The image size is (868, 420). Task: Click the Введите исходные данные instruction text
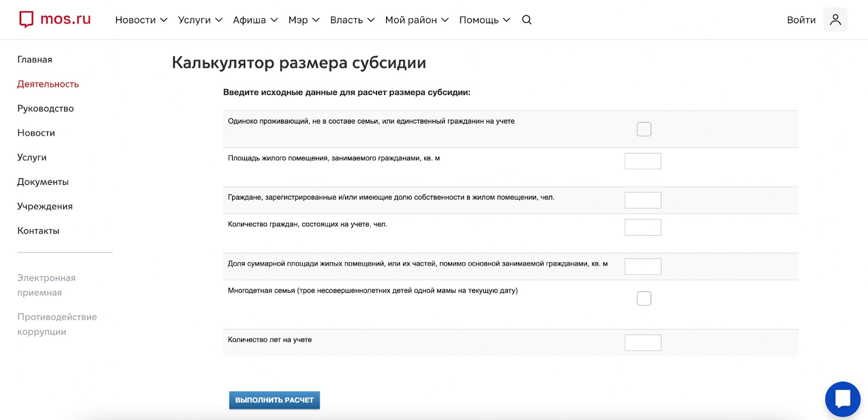click(x=347, y=92)
